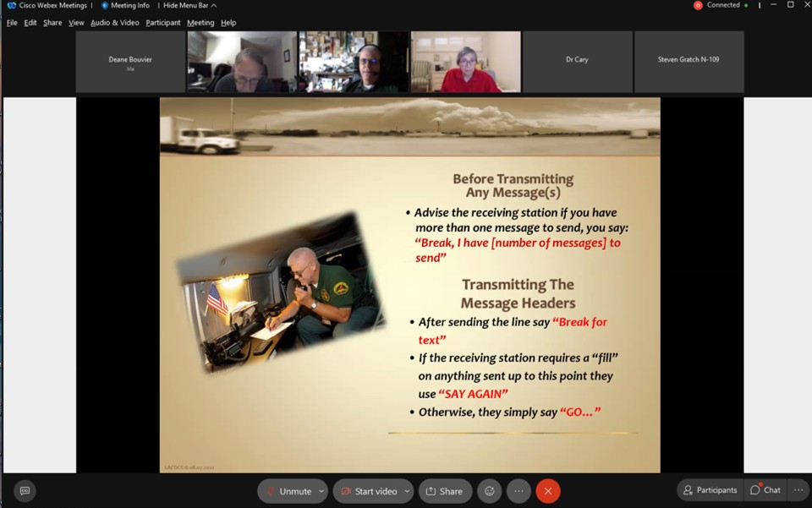
Task: Select the Dr Cary participant tile
Action: (x=577, y=62)
